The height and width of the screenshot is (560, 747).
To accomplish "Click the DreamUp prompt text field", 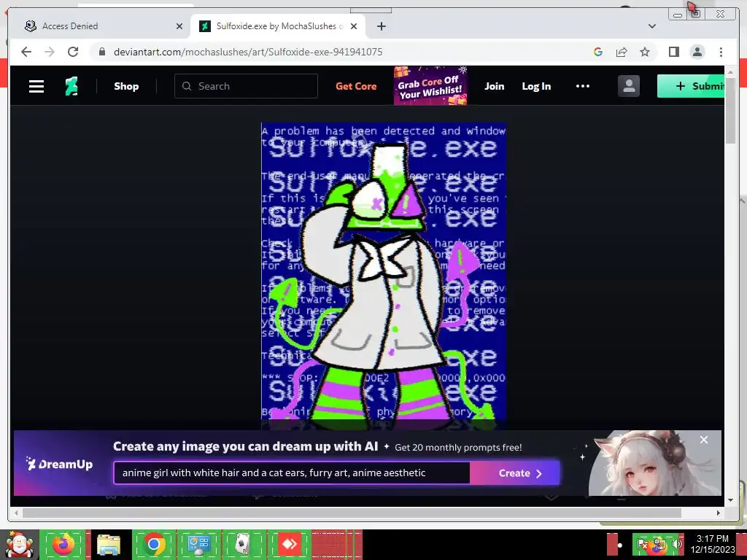I will (x=292, y=472).
